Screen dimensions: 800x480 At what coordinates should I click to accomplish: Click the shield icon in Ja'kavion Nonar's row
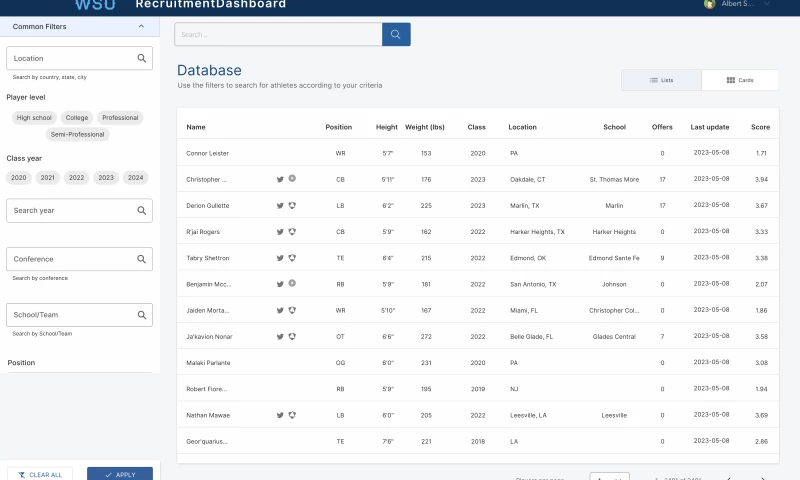pos(292,336)
